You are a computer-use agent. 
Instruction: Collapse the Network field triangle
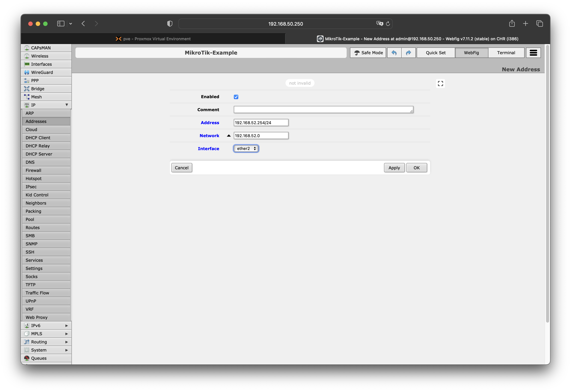point(229,135)
